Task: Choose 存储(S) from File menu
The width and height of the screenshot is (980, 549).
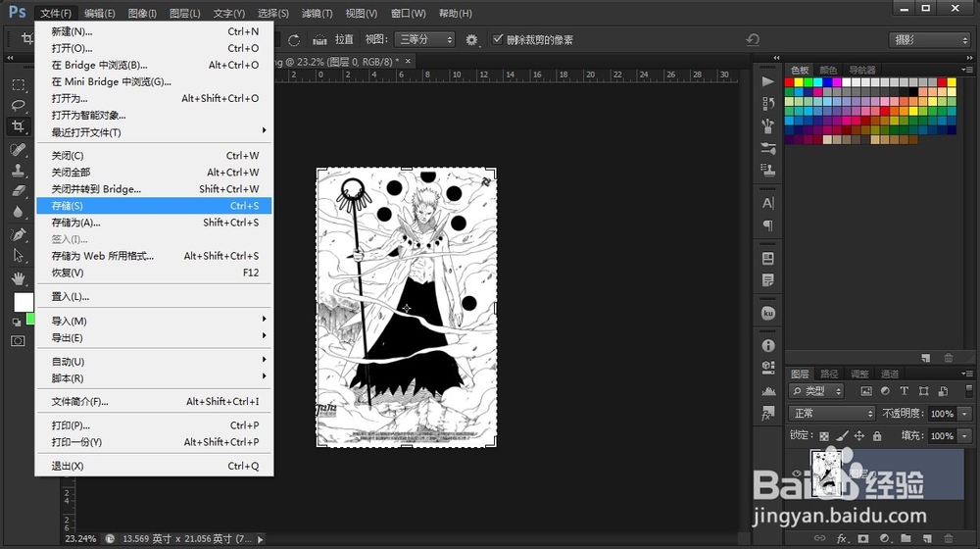Action: coord(154,206)
